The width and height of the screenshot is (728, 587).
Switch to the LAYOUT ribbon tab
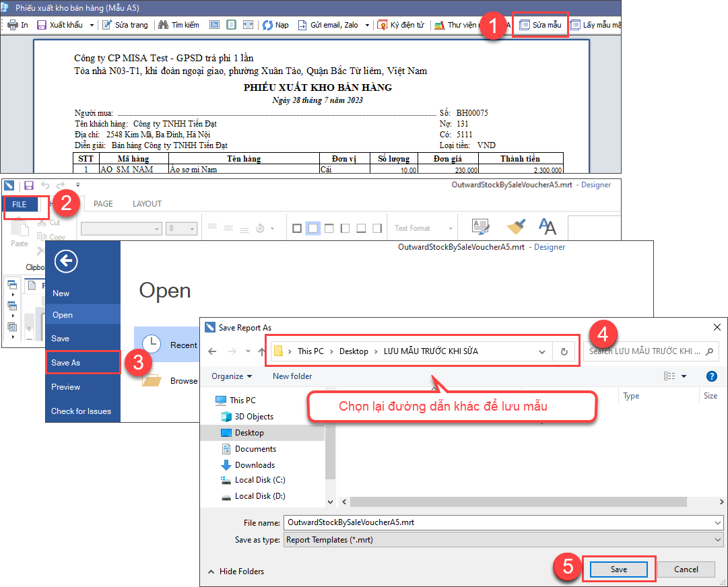tap(147, 204)
